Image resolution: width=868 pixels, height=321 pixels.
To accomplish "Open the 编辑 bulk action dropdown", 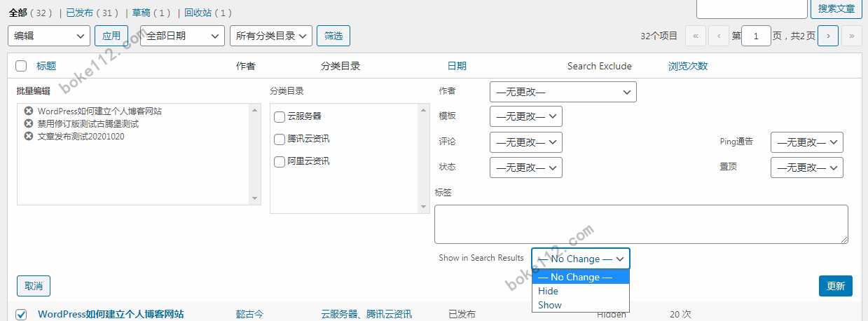I will tap(49, 36).
